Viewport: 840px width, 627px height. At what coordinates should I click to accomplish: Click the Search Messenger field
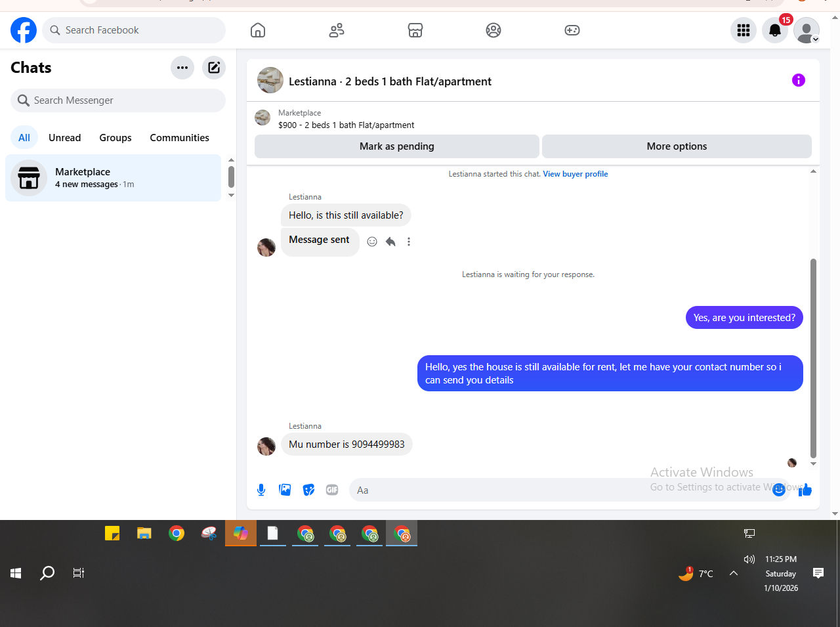pyautogui.click(x=118, y=100)
